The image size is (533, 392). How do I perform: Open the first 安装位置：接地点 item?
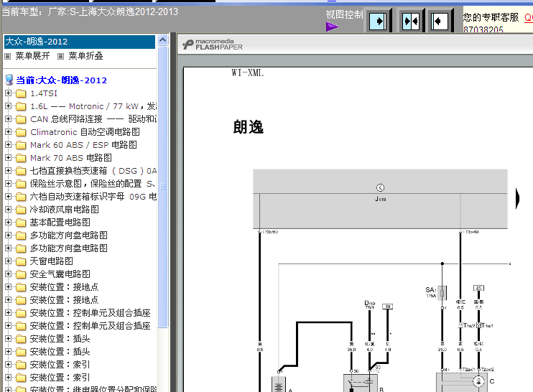[x=64, y=287]
